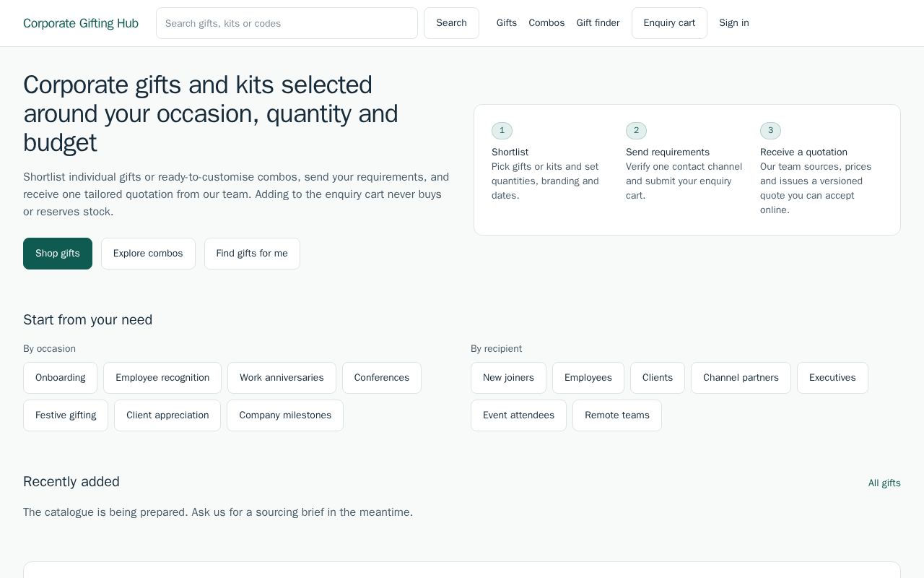Choose the Onboarding occasion
924x578 pixels.
pyautogui.click(x=60, y=378)
